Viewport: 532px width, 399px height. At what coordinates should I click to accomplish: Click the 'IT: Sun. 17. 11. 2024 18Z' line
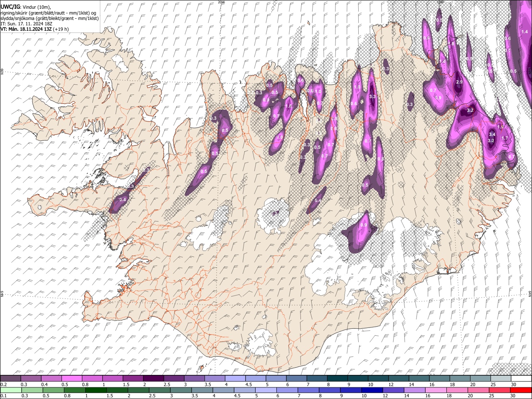[x=26, y=24]
